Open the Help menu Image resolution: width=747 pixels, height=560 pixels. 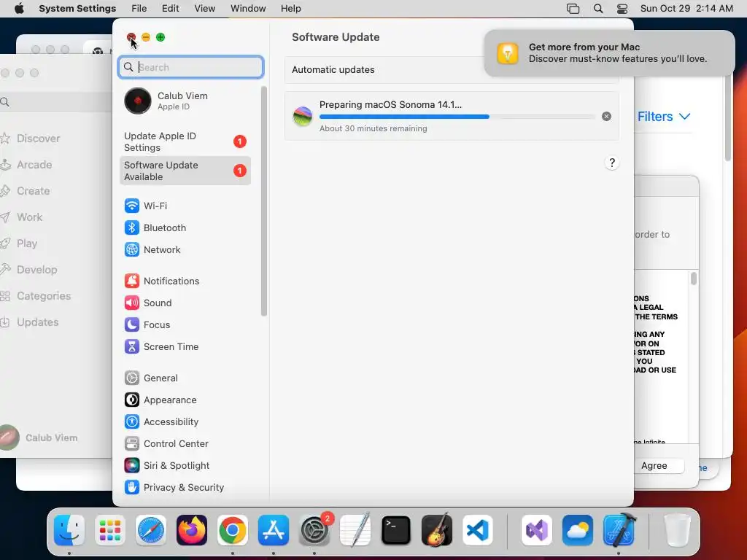point(290,9)
